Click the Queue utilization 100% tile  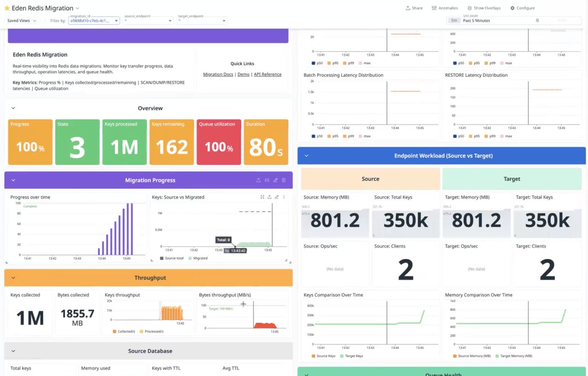219,142
